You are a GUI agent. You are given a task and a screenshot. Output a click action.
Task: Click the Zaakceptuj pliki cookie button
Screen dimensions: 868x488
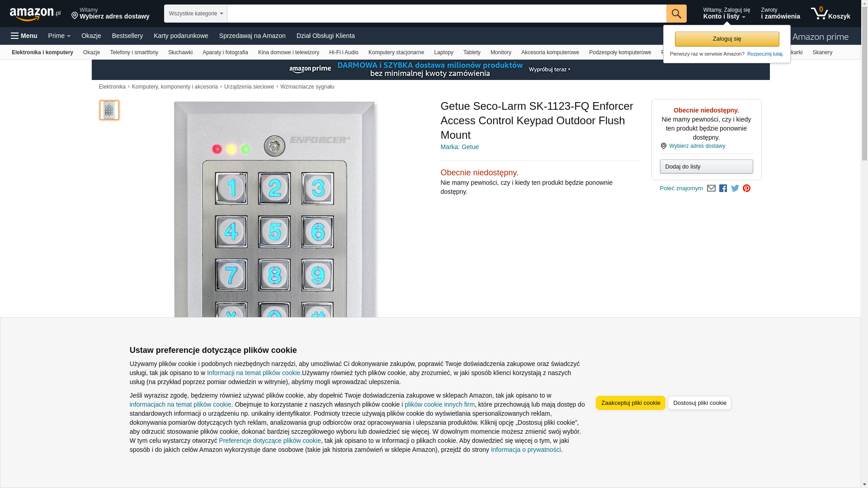[x=630, y=403]
